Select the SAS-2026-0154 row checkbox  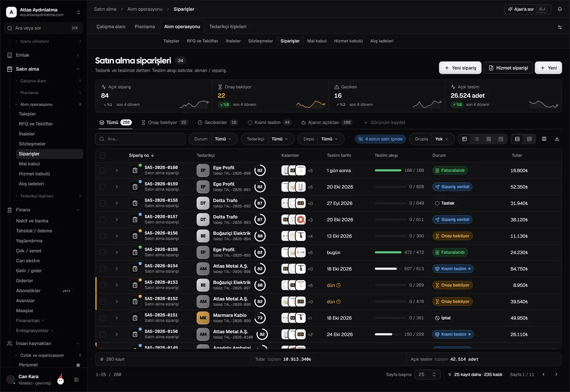coord(103,269)
